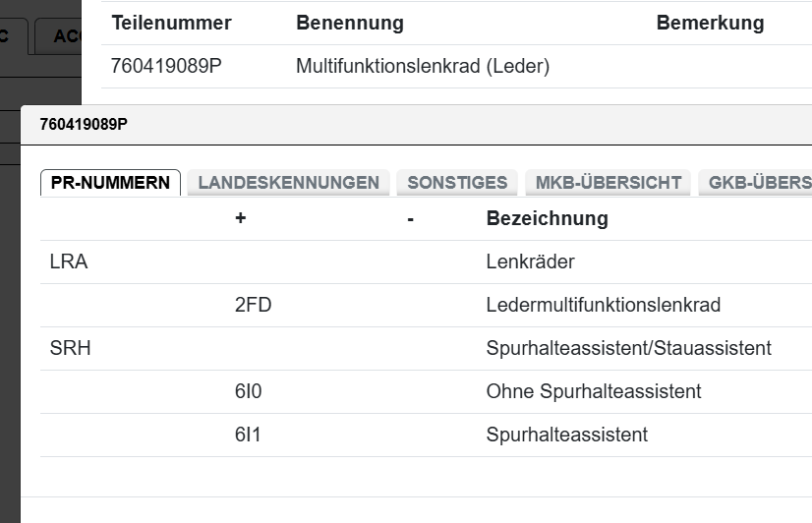The image size is (812, 523).
Task: Click the Ohne Spurhalteassistent description
Action: pyautogui.click(x=594, y=391)
